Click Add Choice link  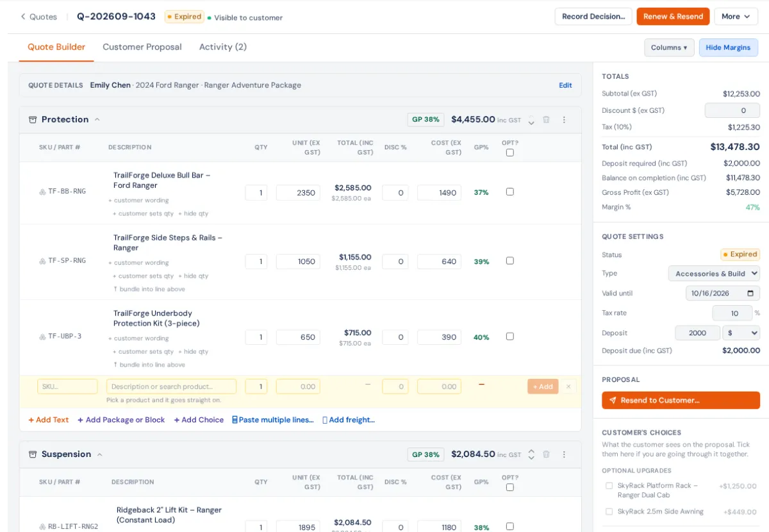coord(199,420)
